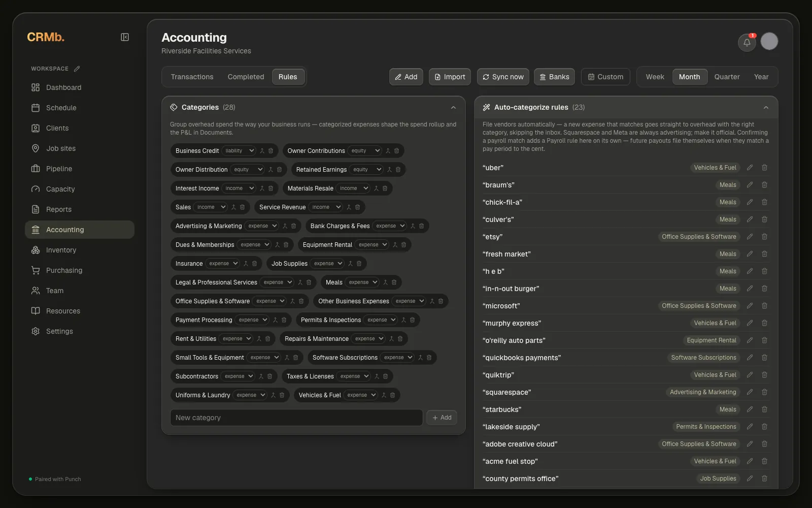Click the Custom date range button
The image size is (812, 508).
click(605, 77)
